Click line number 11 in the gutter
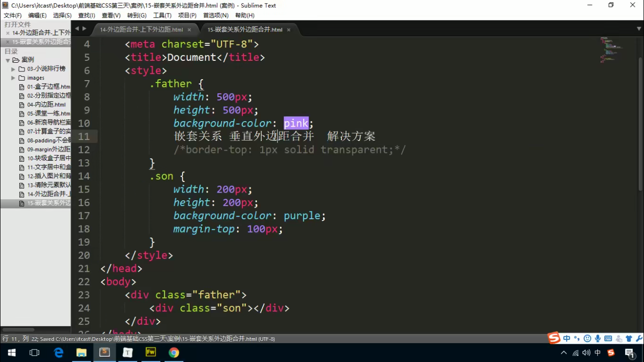This screenshot has width=644, height=362. coord(84,137)
